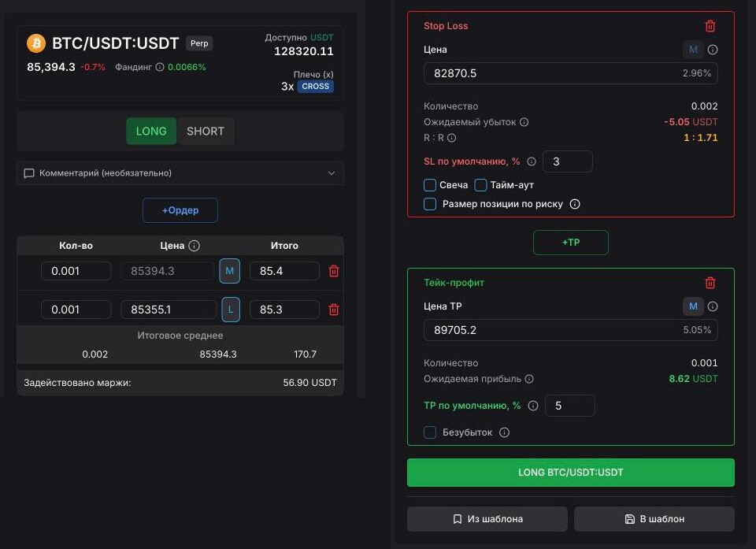The height and width of the screenshot is (549, 756).
Task: Toggle M order type on first row
Action: tap(229, 271)
